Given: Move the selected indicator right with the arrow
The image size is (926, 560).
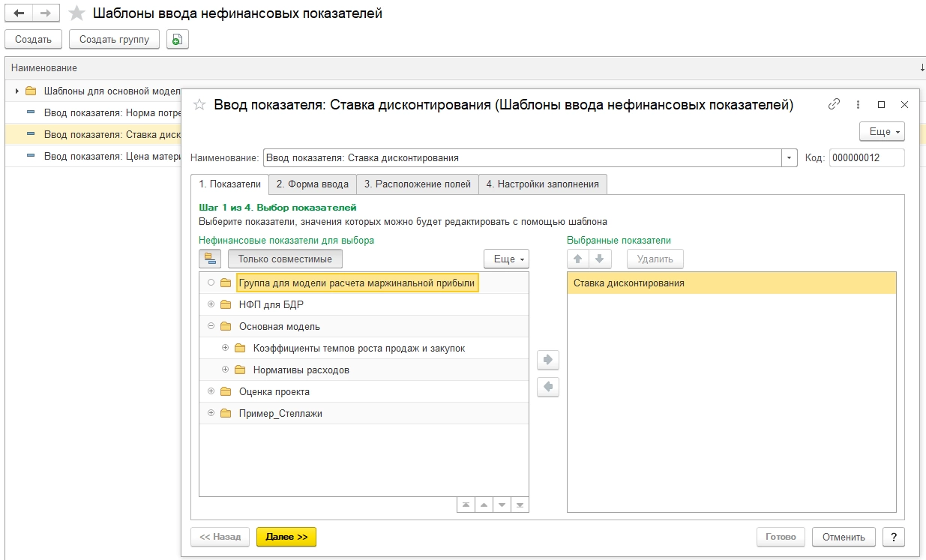Looking at the screenshot, I should [548, 360].
